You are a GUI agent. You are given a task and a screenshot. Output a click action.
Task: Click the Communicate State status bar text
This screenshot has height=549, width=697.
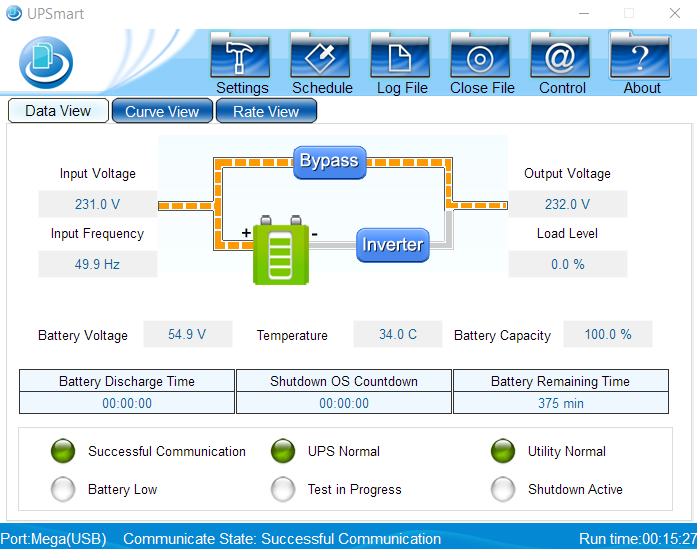(x=282, y=539)
